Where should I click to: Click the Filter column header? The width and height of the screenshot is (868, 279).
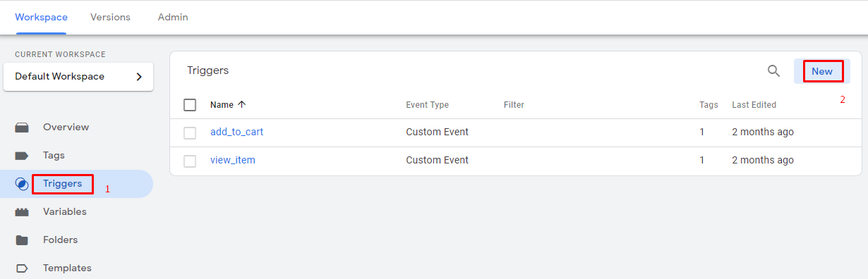click(514, 105)
